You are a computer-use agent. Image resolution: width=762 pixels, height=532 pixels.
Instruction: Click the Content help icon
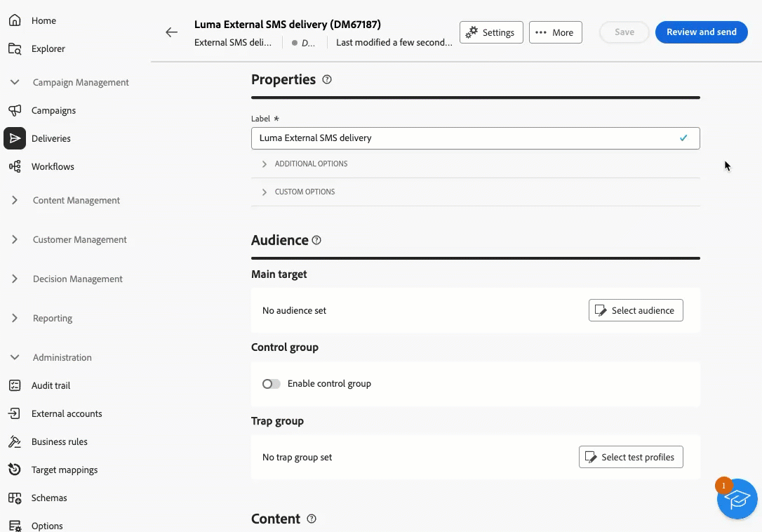tap(312, 519)
